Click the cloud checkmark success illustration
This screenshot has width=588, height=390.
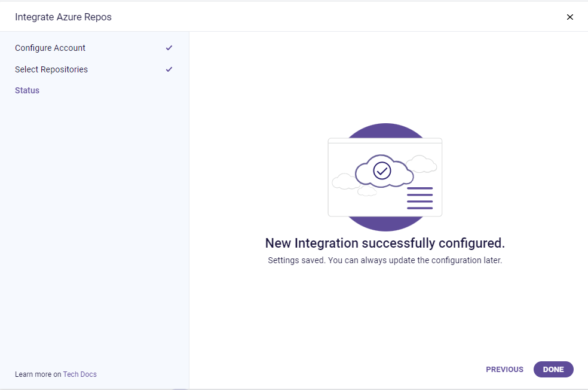click(385, 177)
